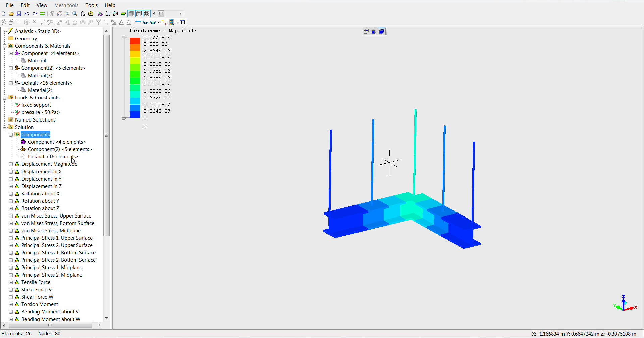Select Analysis <Static 3D> in the tree
This screenshot has height=338, width=644.
(38, 31)
